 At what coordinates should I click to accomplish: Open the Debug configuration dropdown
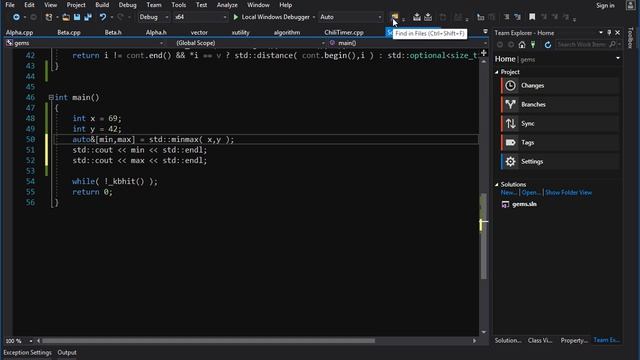click(154, 17)
